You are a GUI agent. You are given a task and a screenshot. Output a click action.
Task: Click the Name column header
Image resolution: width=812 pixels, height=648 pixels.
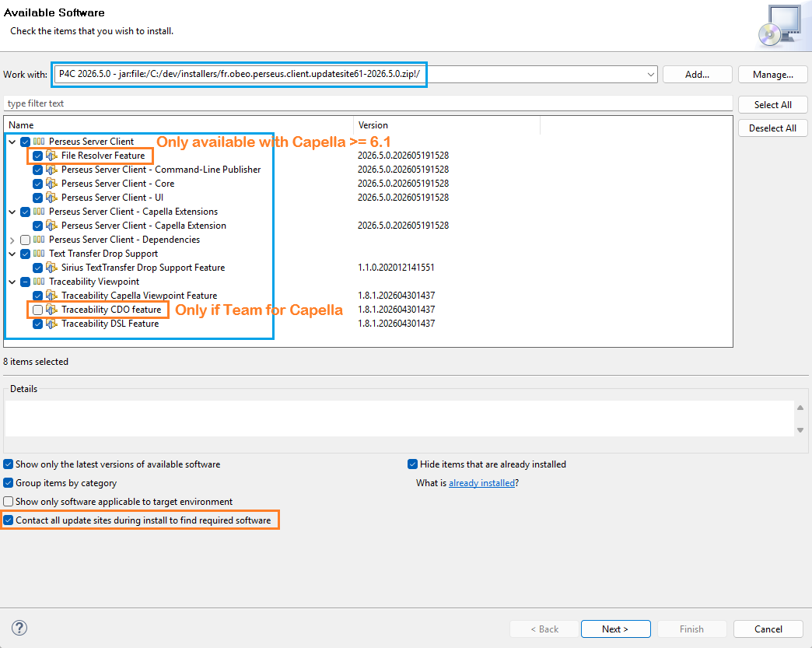point(179,124)
